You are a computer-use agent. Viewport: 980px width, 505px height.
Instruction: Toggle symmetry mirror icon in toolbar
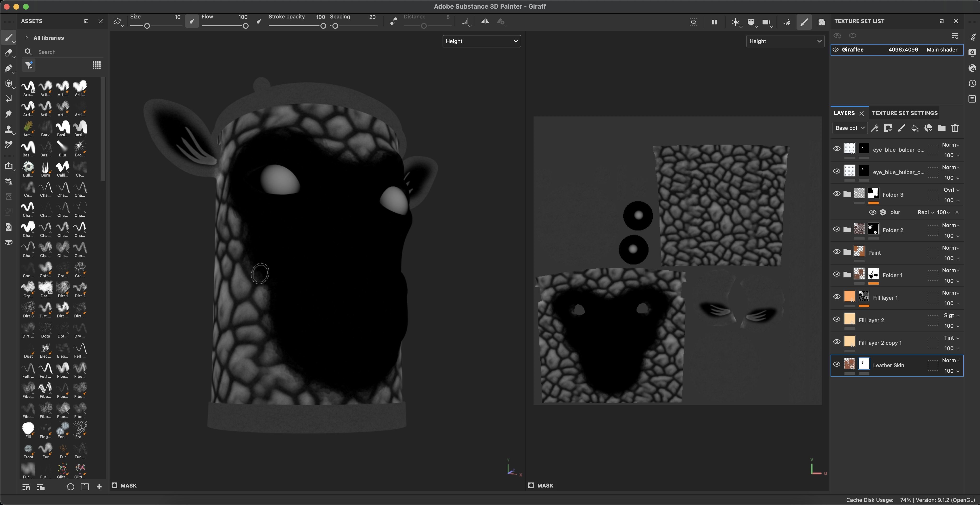click(485, 22)
